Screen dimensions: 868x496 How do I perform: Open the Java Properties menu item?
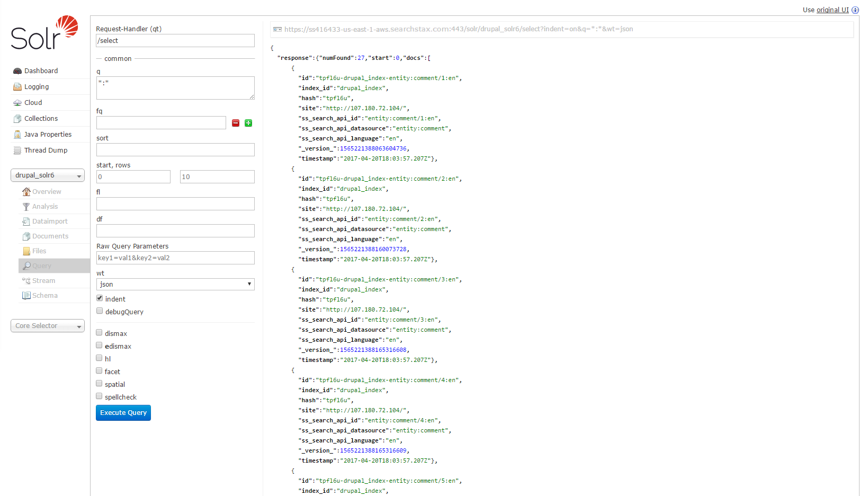pos(50,135)
